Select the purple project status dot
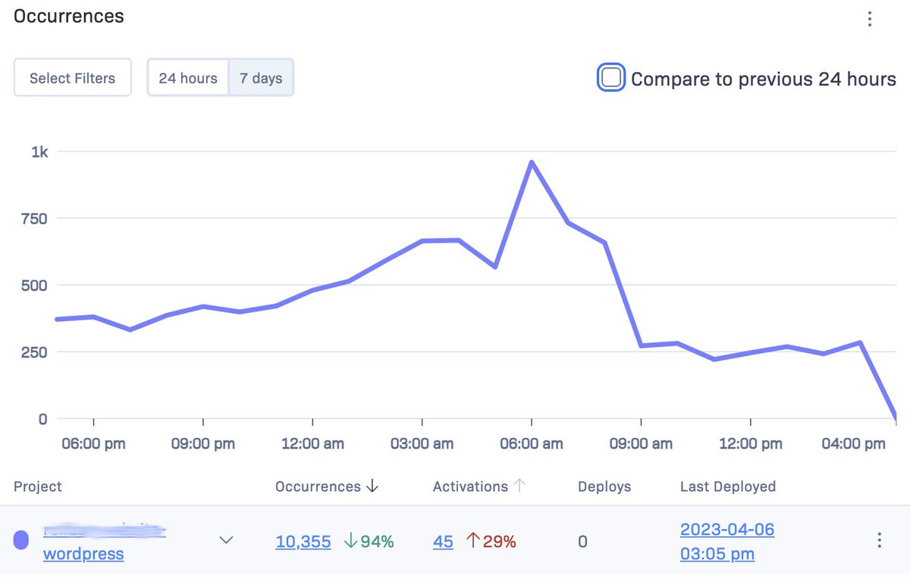The image size is (910, 588). point(21,540)
